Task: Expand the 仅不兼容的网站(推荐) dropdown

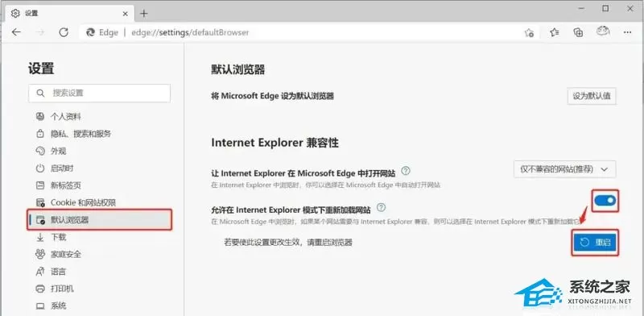Action: point(565,169)
